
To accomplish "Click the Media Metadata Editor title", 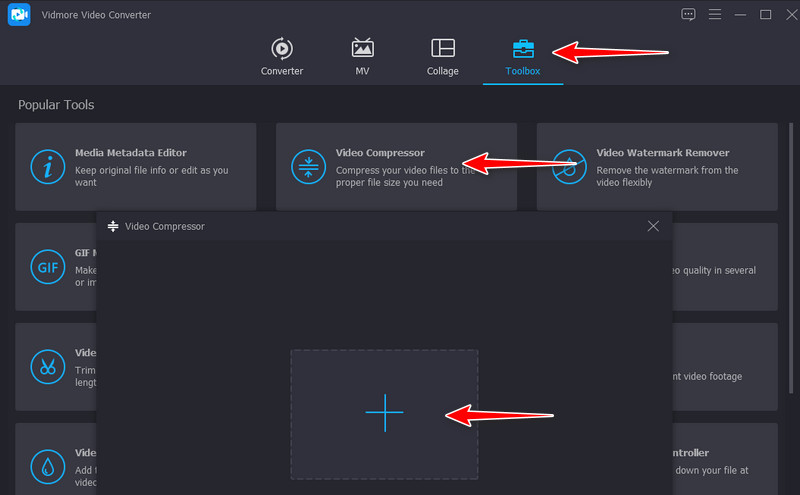I will (x=131, y=153).
